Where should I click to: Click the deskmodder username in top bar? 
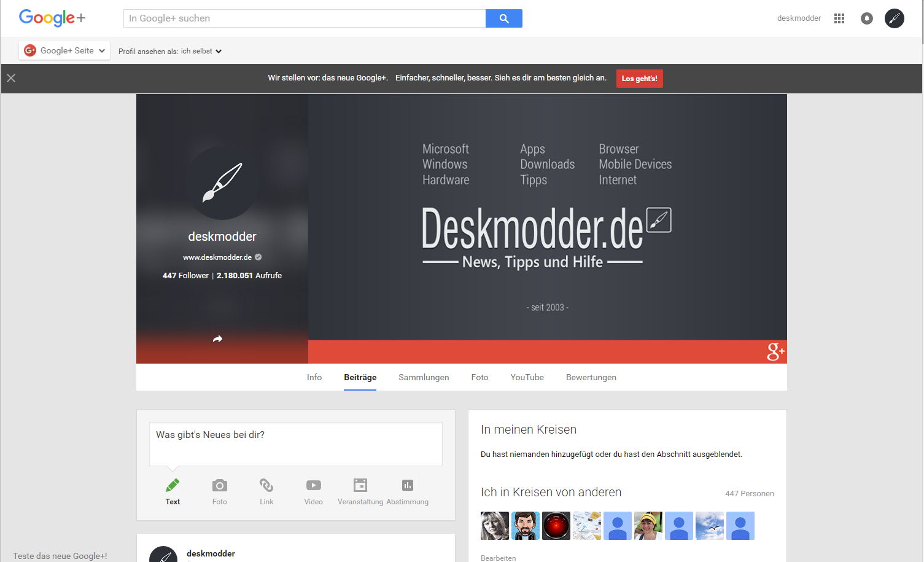[x=799, y=18]
